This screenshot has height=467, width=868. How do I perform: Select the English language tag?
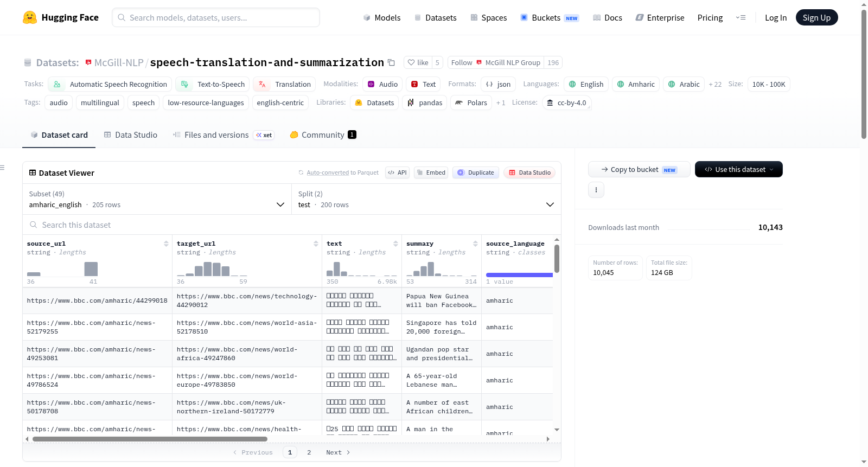[586, 84]
